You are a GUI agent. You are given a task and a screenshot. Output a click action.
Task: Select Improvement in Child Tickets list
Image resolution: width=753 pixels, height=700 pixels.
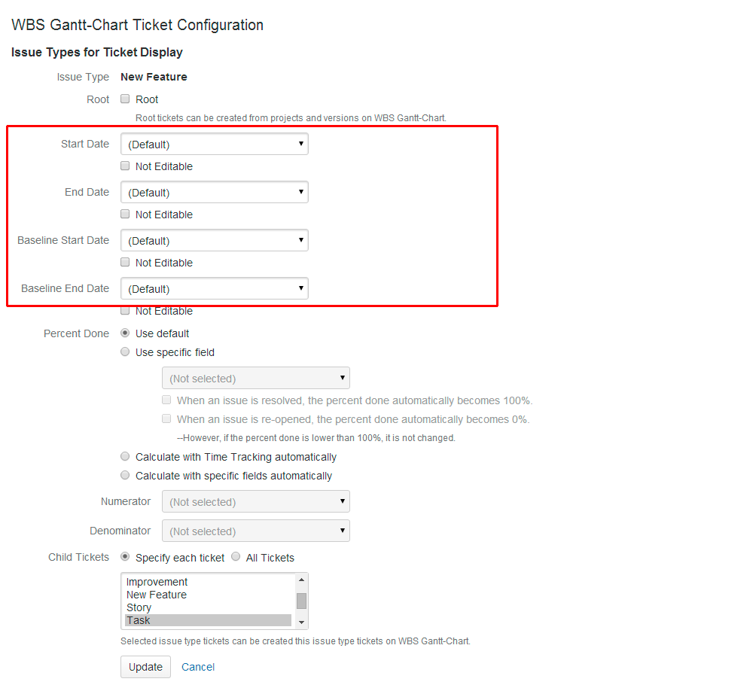click(157, 582)
